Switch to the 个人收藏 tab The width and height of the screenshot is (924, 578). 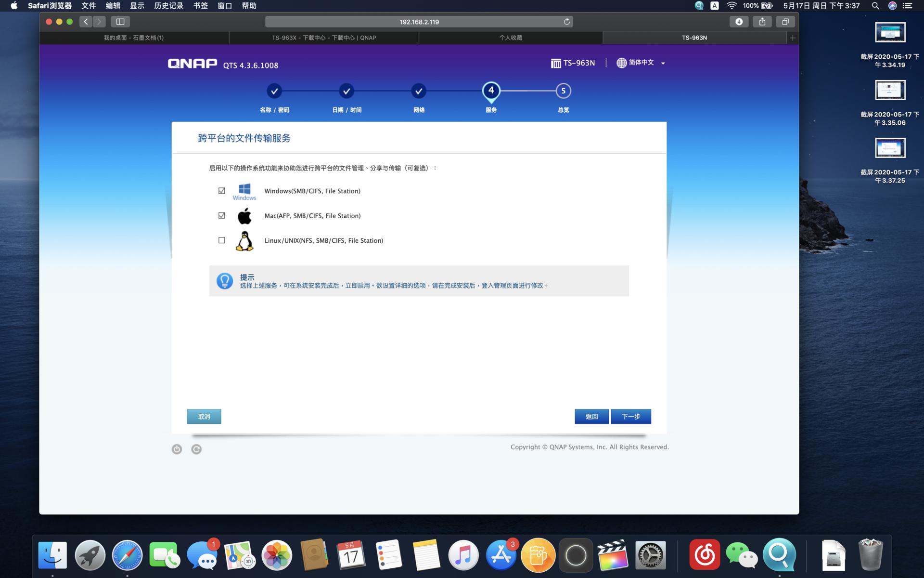[511, 38]
